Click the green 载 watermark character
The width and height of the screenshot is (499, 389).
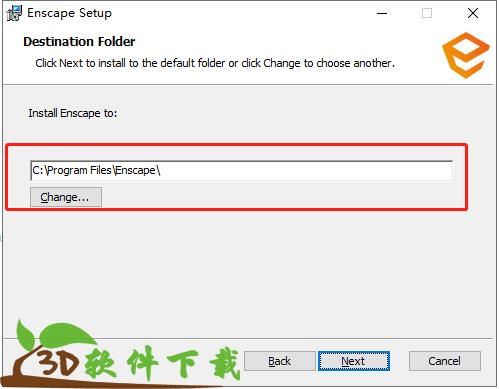coord(225,363)
